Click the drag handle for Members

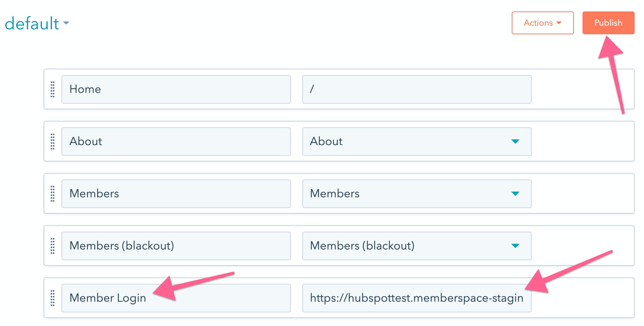point(53,194)
